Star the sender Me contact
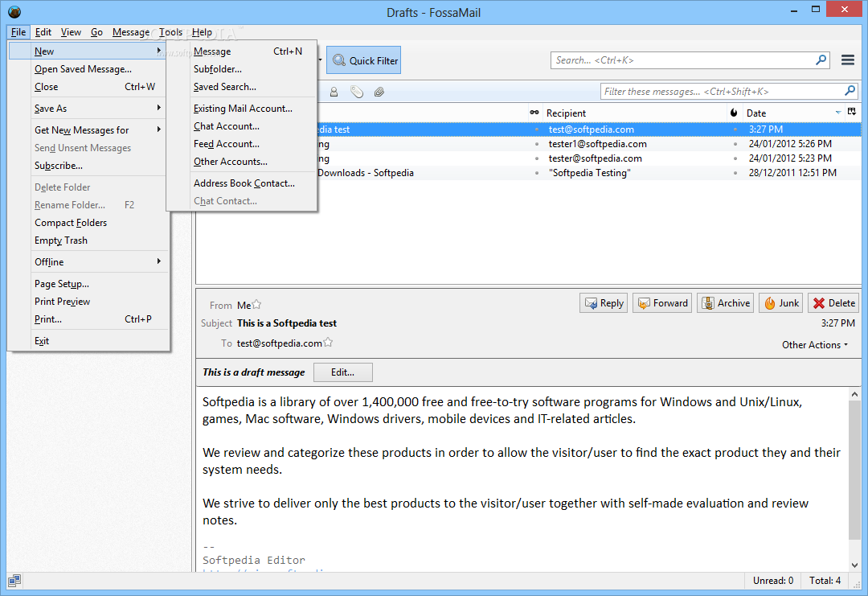This screenshot has height=596, width=868. 256,305
